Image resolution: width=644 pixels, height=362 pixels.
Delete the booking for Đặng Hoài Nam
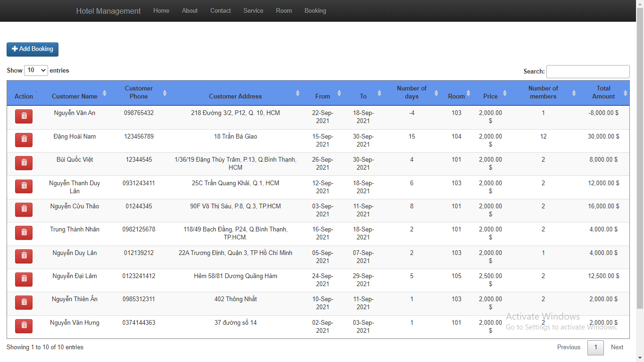(24, 140)
